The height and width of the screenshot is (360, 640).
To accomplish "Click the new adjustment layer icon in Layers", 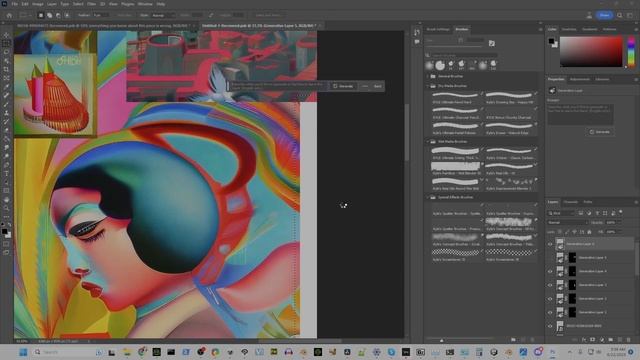I will [x=602, y=340].
